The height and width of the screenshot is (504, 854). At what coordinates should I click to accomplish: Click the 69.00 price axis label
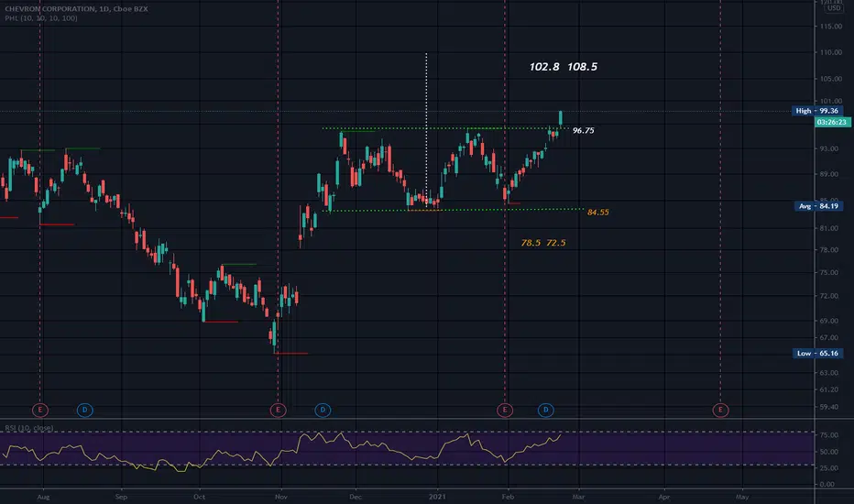(830, 321)
